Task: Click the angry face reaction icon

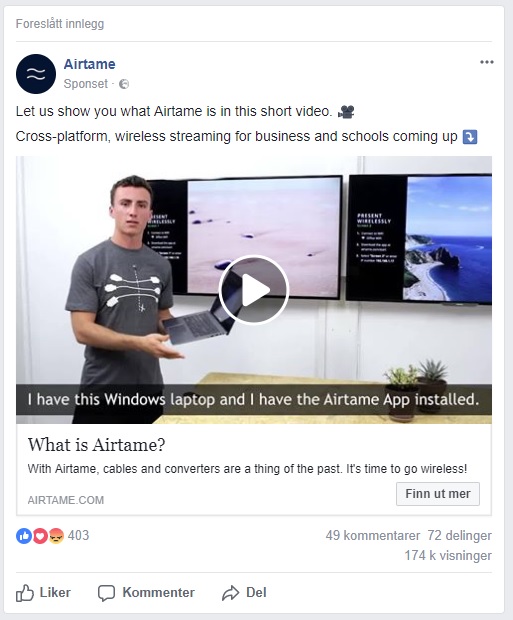Action: pos(56,536)
